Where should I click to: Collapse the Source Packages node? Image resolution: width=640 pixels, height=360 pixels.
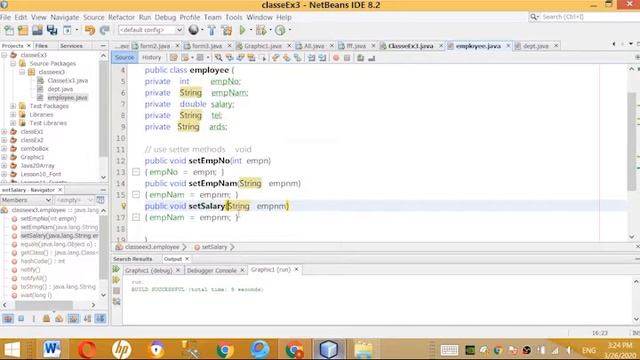[13, 64]
